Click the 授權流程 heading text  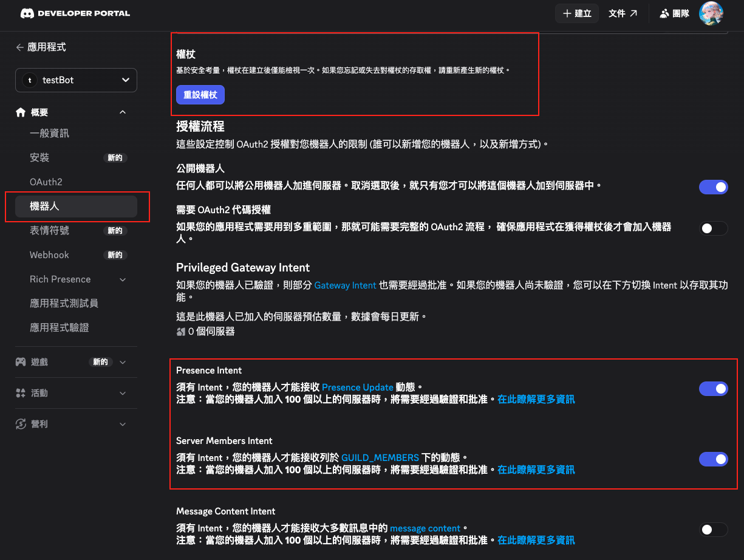point(200,126)
